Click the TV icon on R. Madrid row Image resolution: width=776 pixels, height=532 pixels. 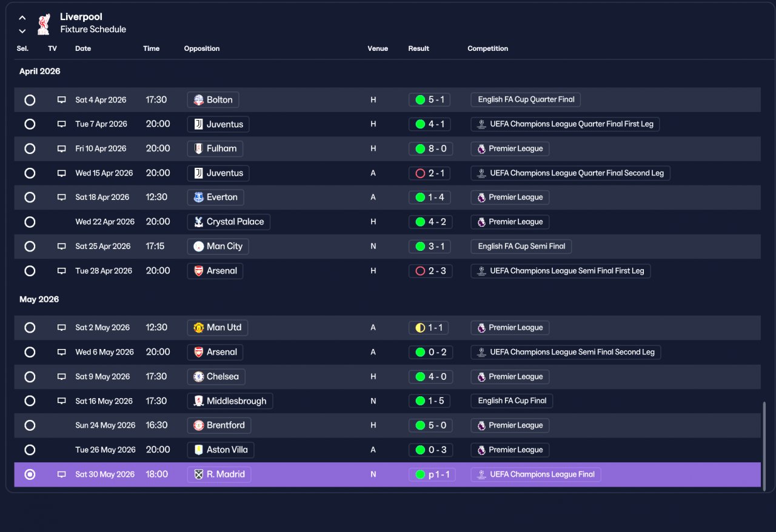pyautogui.click(x=61, y=474)
